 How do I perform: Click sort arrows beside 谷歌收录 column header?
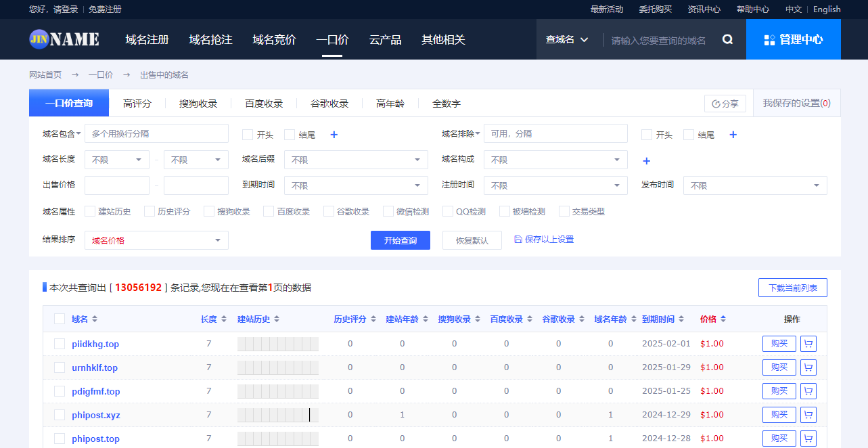point(581,319)
